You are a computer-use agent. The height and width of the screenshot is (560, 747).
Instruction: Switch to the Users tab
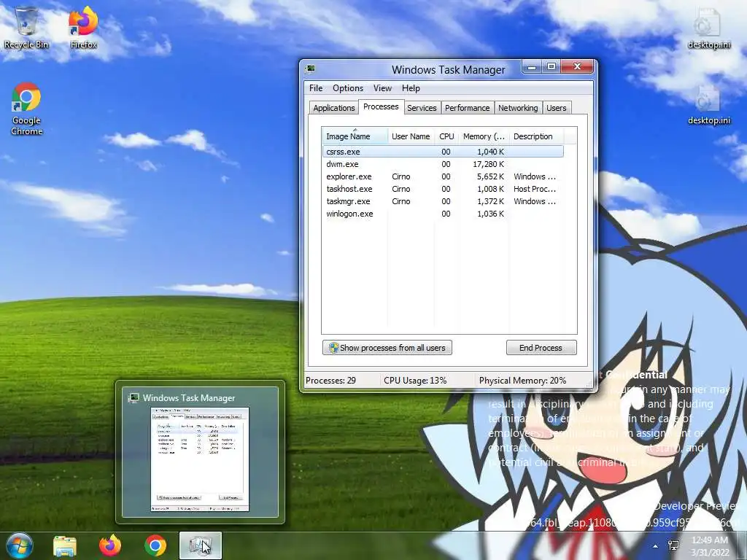(x=557, y=108)
